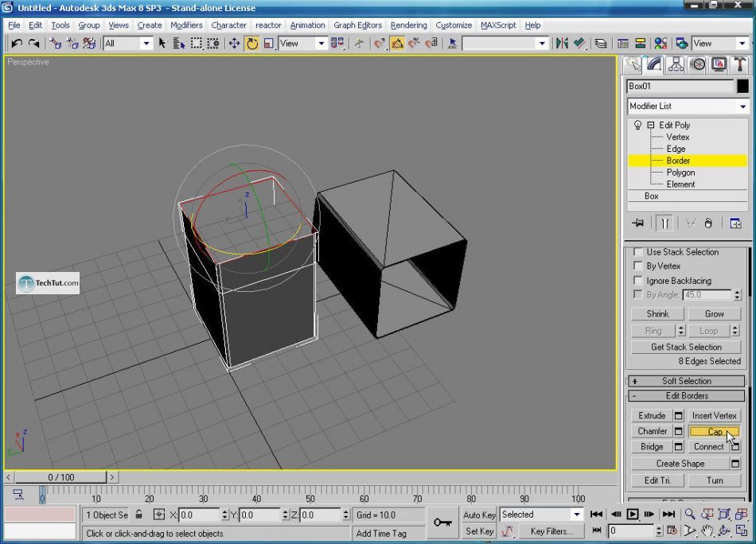Enable Use Stack Selection checkbox
Viewport: 756px width, 544px height.
(x=637, y=252)
